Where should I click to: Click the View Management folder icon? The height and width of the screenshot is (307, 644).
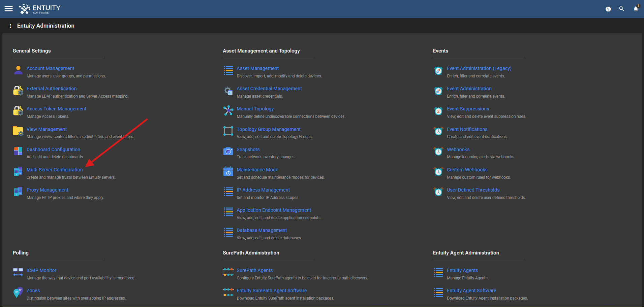18,131
